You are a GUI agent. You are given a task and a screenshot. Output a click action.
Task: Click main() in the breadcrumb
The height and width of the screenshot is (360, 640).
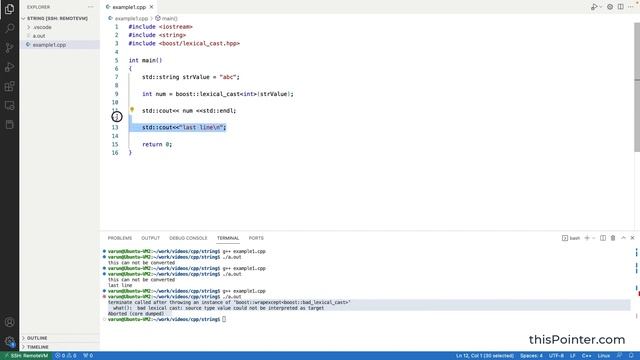[x=169, y=18]
